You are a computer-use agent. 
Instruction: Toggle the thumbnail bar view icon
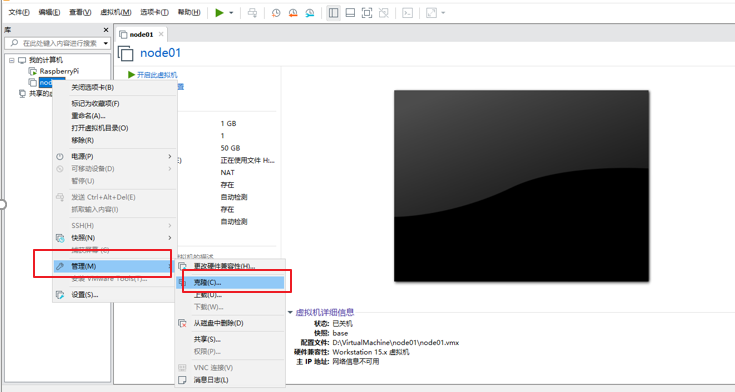[x=350, y=13]
